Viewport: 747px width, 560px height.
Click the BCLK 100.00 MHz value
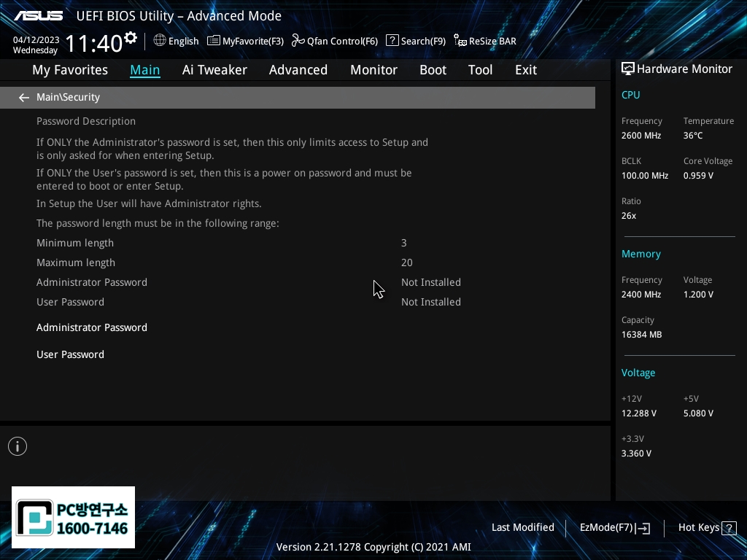click(645, 176)
